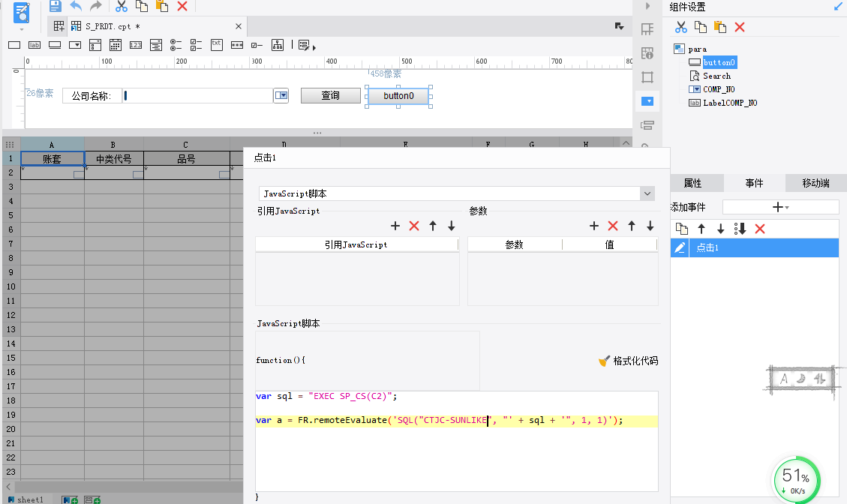Insert a checkbox group widget
Image resolution: width=847 pixels, height=504 pixels.
[196, 46]
